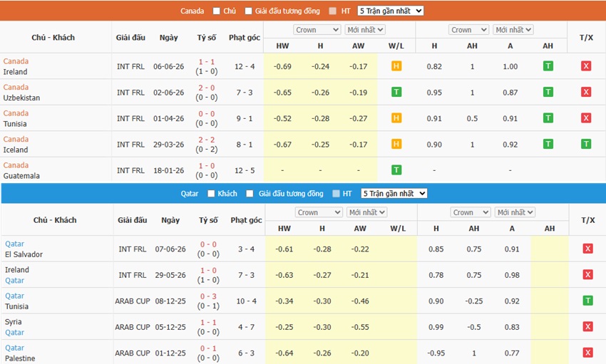Tick Giải đấu tương đồng checkbox for Qatar
The image size is (606, 364).
tap(250, 193)
